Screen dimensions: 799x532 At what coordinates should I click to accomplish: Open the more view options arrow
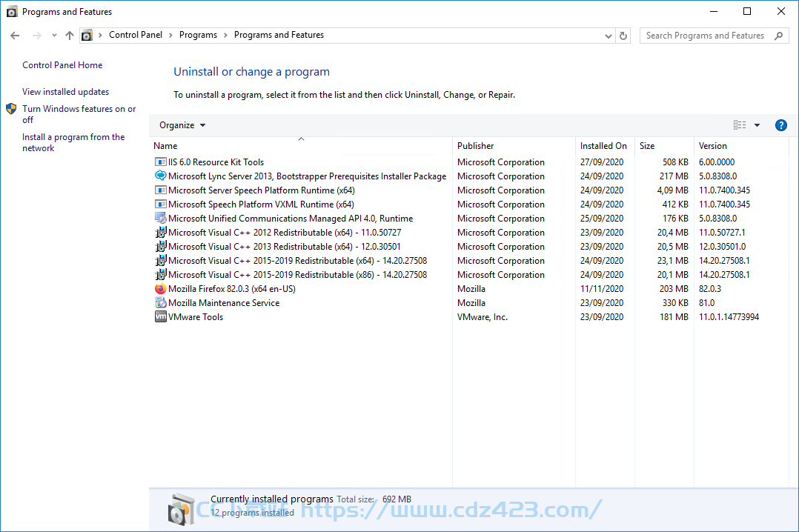click(757, 125)
